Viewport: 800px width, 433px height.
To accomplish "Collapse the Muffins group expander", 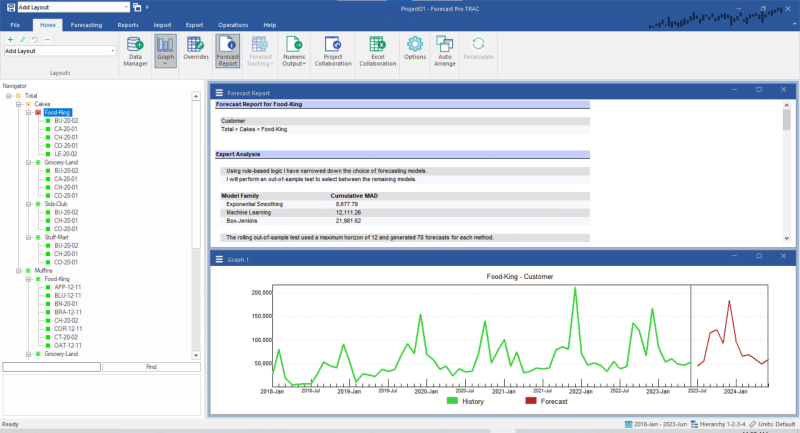I will [x=19, y=271].
